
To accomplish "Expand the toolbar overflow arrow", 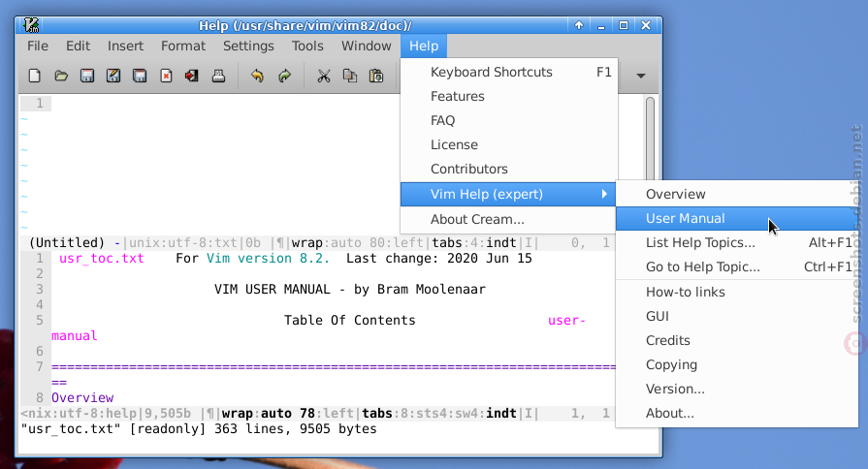I will point(641,76).
